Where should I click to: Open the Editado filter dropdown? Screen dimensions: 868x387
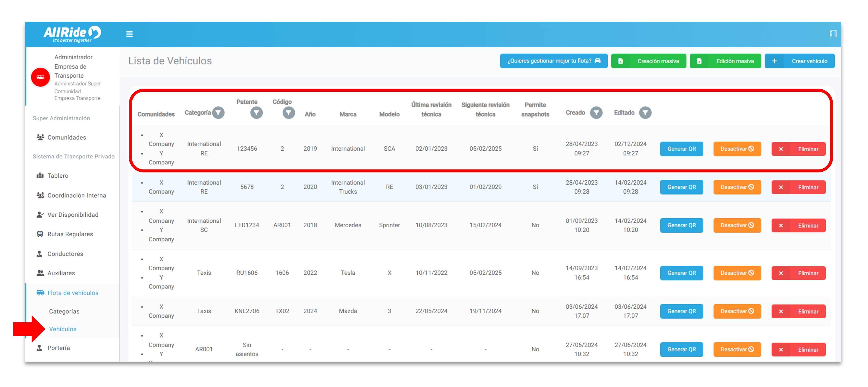[645, 113]
